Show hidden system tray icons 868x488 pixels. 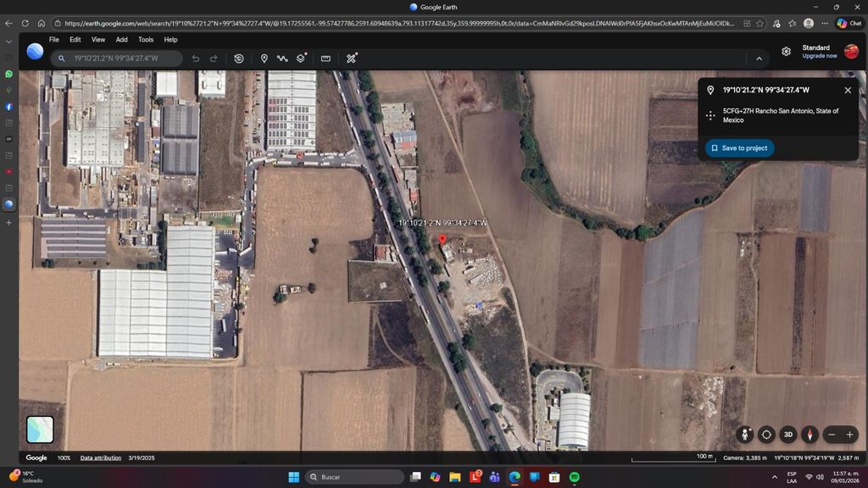(774, 477)
